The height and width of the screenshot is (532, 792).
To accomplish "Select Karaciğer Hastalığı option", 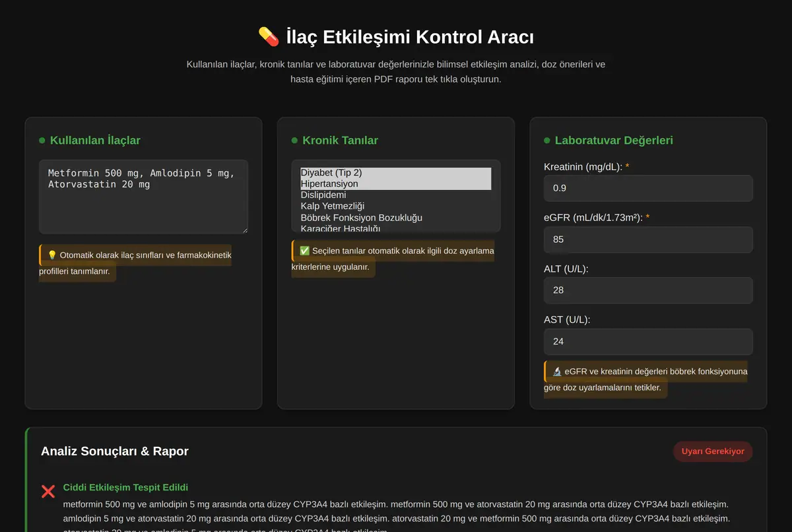I will point(395,228).
